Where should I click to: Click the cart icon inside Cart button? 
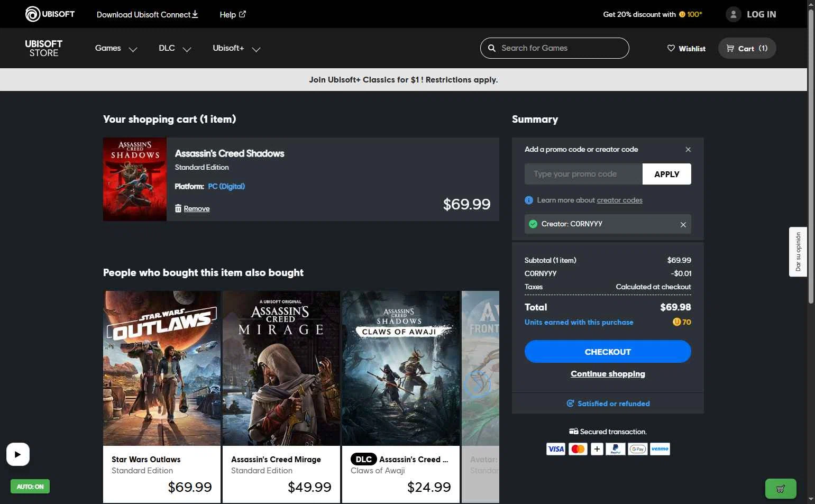tap(730, 48)
